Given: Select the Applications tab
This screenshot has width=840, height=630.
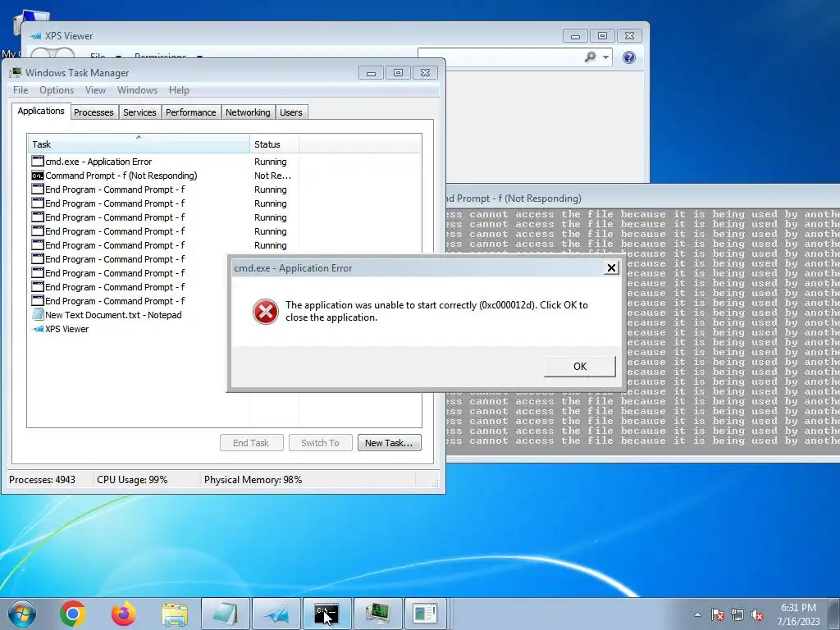Looking at the screenshot, I should click(x=41, y=111).
